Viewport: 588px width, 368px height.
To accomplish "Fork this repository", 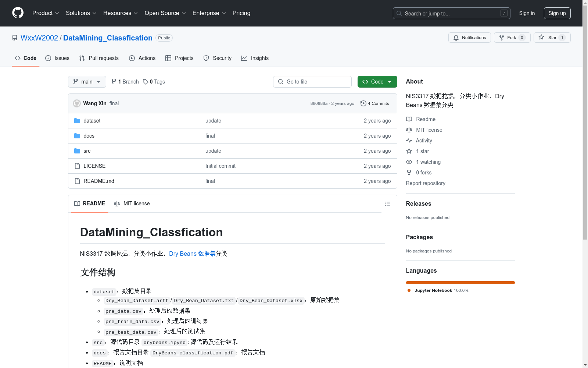I will tap(512, 38).
